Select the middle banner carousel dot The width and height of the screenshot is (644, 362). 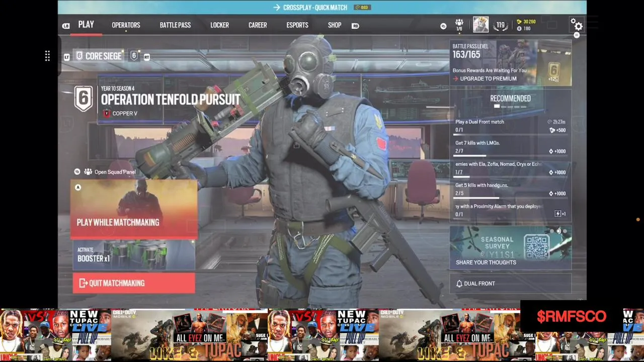(558, 231)
